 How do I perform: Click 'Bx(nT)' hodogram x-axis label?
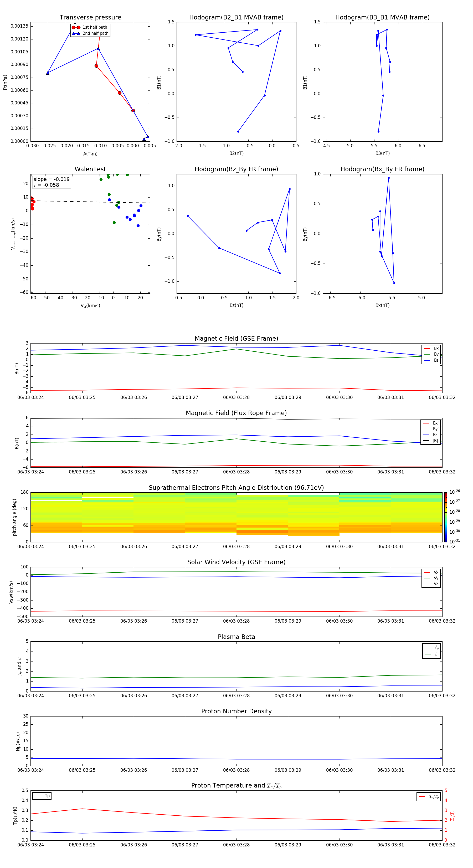(382, 305)
